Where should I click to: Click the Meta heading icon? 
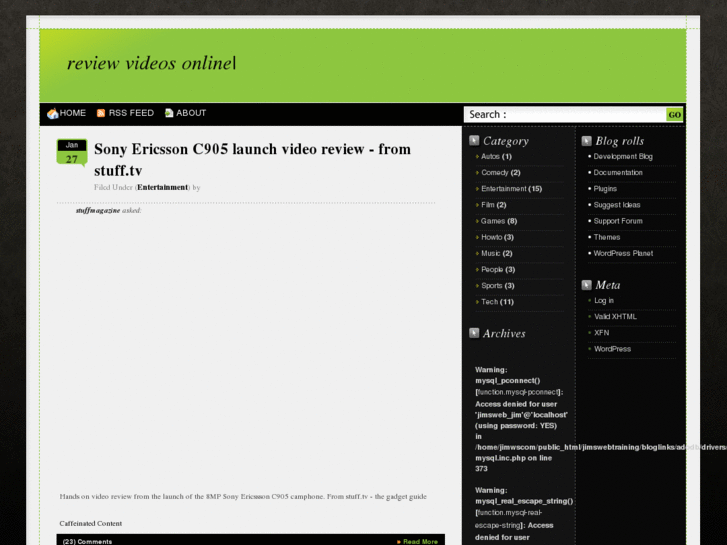(587, 285)
